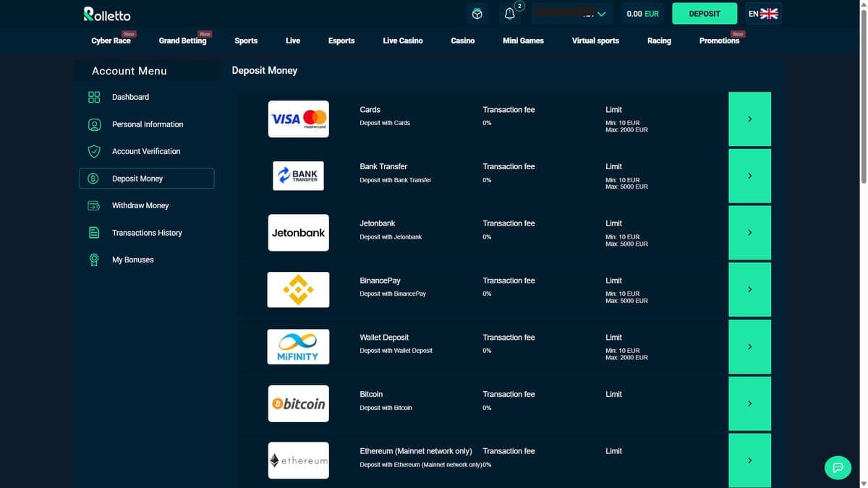Open the Esports section
The height and width of the screenshot is (488, 868).
point(341,40)
